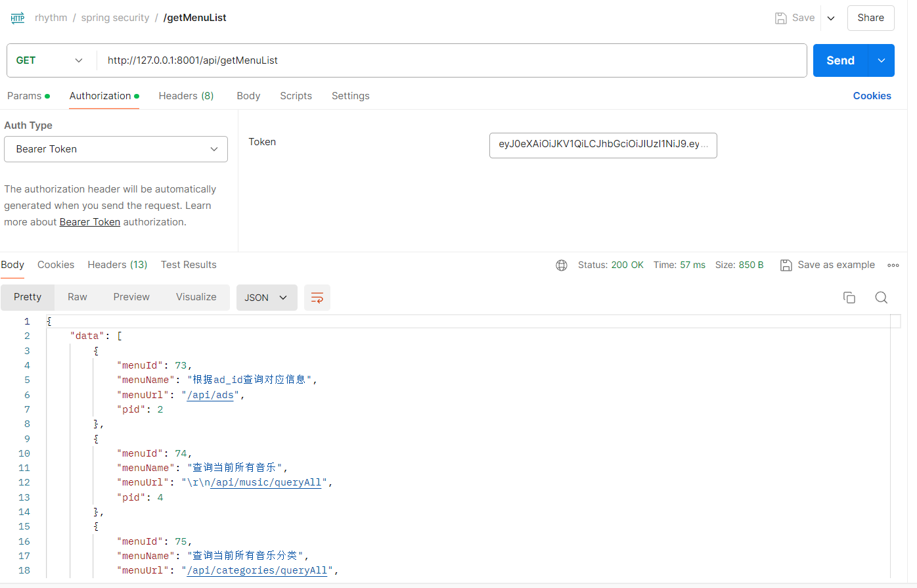The width and height of the screenshot is (917, 588).
Task: Open the JSON format dropdown
Action: pyautogui.click(x=266, y=298)
